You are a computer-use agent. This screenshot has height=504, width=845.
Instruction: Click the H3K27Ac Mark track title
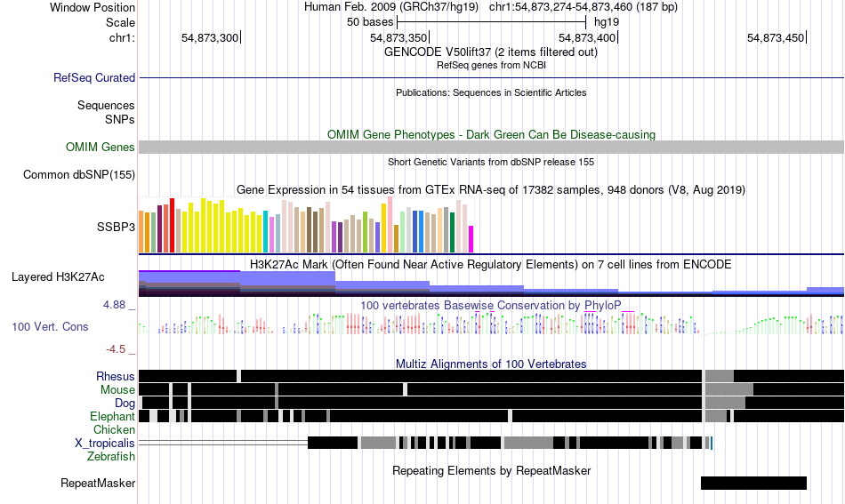[x=491, y=264]
